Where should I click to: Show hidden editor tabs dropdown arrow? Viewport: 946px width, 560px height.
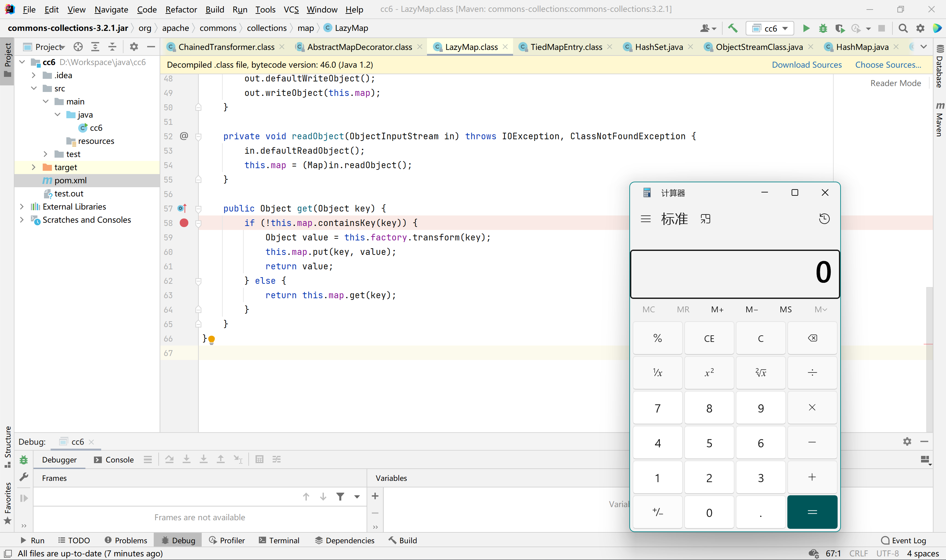click(x=923, y=47)
